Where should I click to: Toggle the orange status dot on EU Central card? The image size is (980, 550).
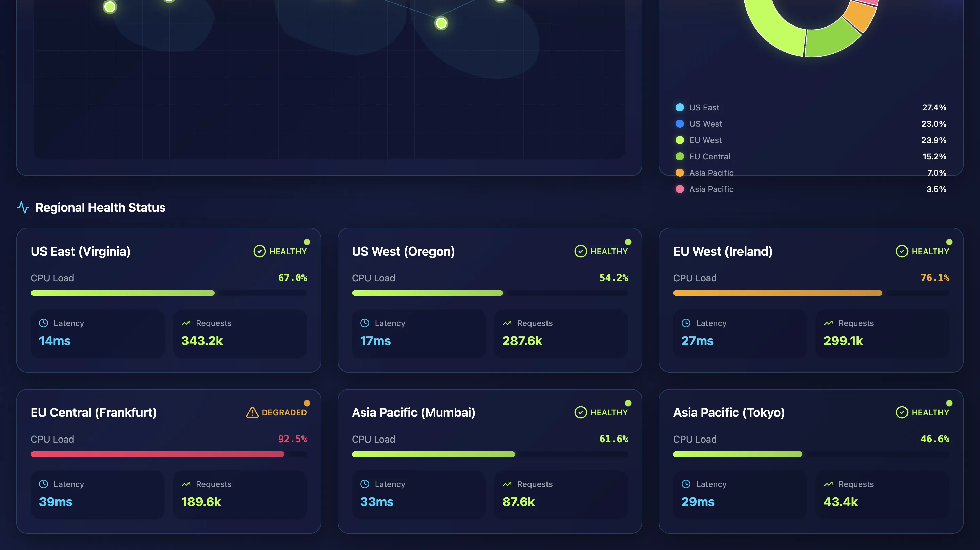tap(307, 402)
